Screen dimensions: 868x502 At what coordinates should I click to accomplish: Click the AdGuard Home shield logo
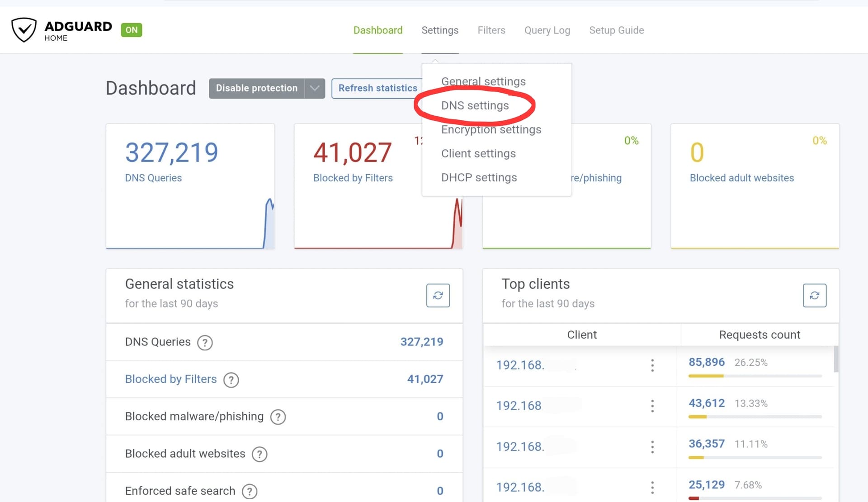pos(24,30)
